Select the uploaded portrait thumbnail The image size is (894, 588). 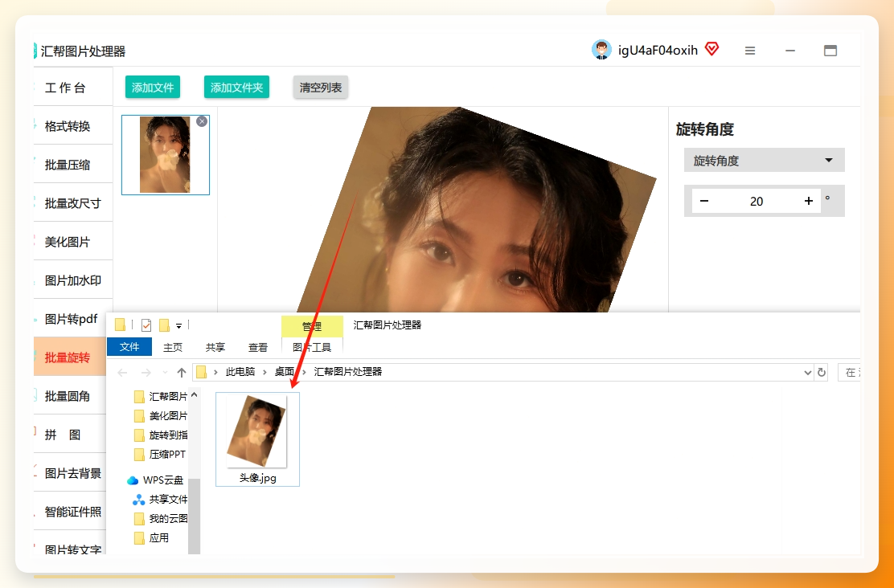click(166, 155)
